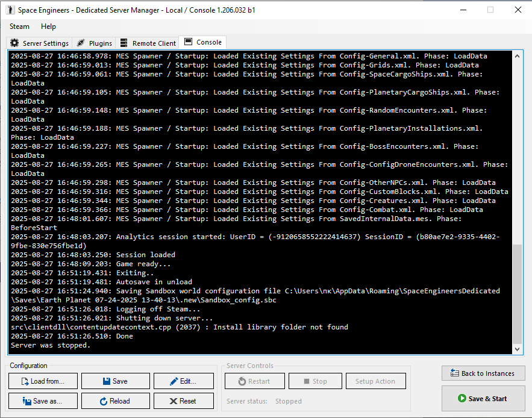Click the floppy disk icon on Save button
Viewport: 532px width, 418px height.
(107, 381)
